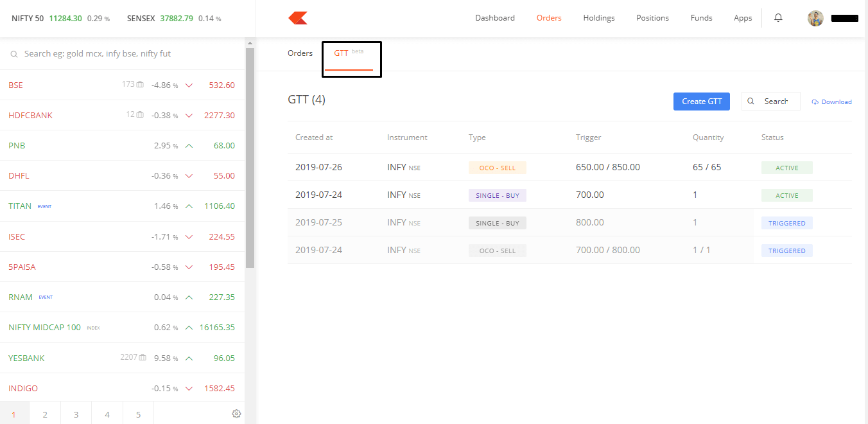Click the BSE holdings briefcase icon
This screenshot has width=868, height=424.
coord(140,84)
